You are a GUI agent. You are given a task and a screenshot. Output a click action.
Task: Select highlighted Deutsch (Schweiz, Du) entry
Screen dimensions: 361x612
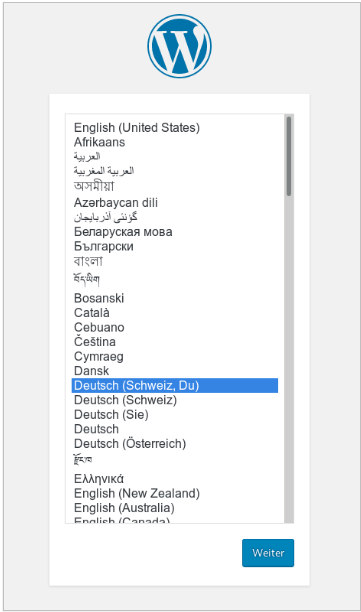pyautogui.click(x=175, y=385)
